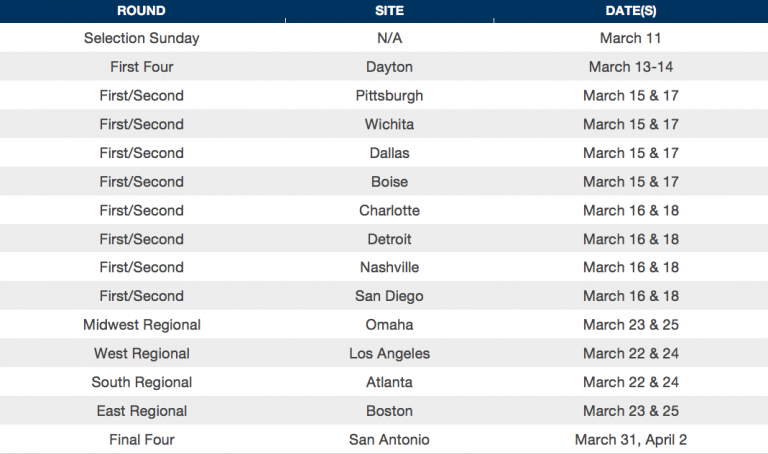
Task: Select the March 31, April 2 date
Action: point(631,440)
